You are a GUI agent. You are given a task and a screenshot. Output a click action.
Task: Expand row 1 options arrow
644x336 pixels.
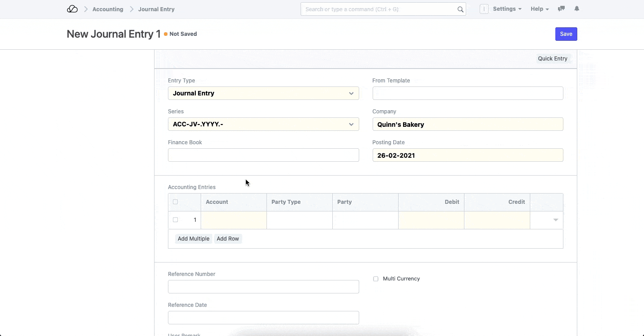coord(555,220)
